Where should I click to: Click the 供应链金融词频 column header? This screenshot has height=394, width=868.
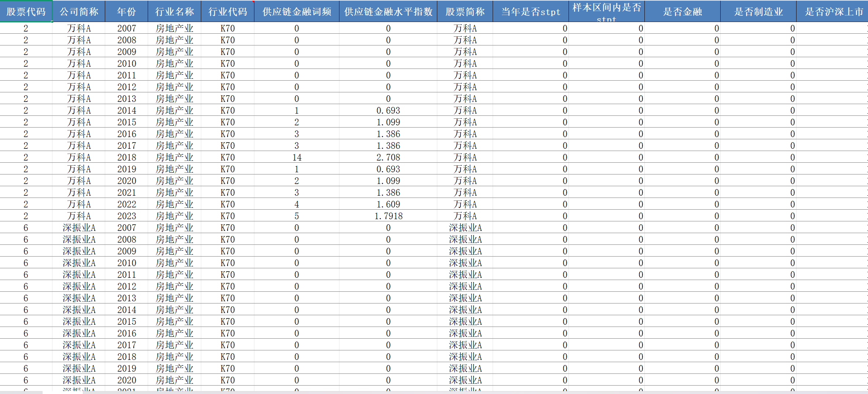click(x=297, y=11)
